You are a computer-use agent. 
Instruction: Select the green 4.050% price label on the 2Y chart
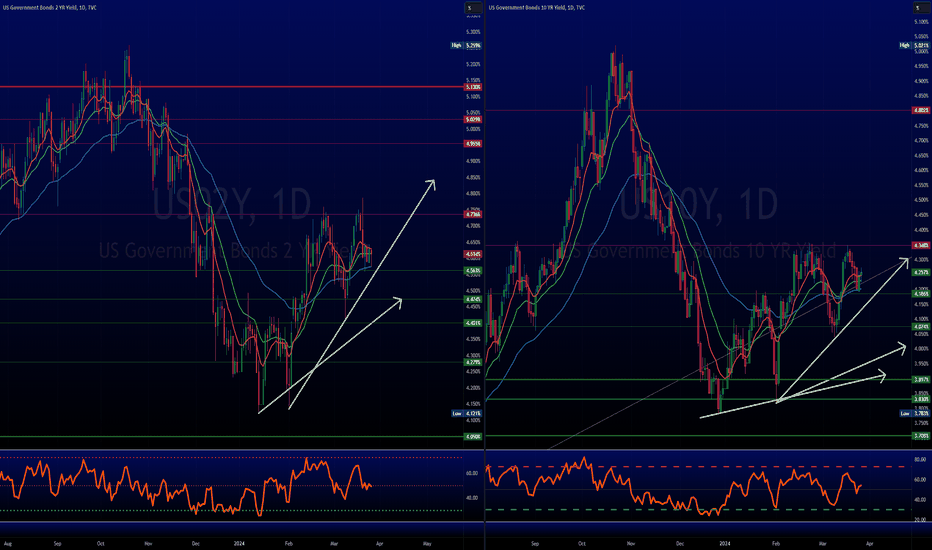click(473, 436)
